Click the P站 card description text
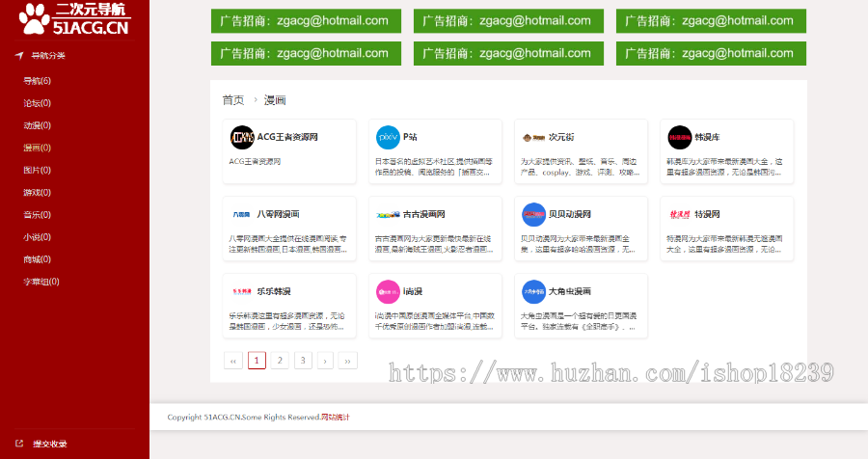 434,167
